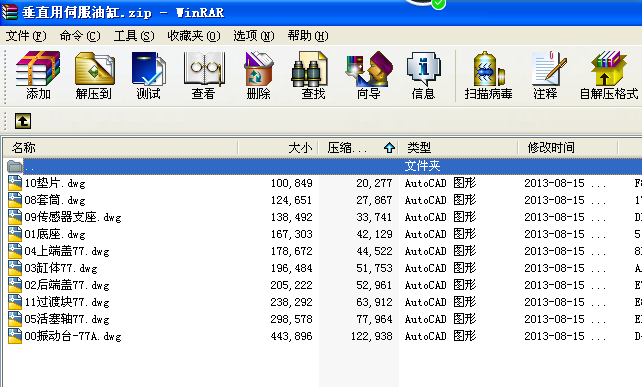This screenshot has height=387, width=642.
Task: Go up one folder level button
Action: coord(23,121)
